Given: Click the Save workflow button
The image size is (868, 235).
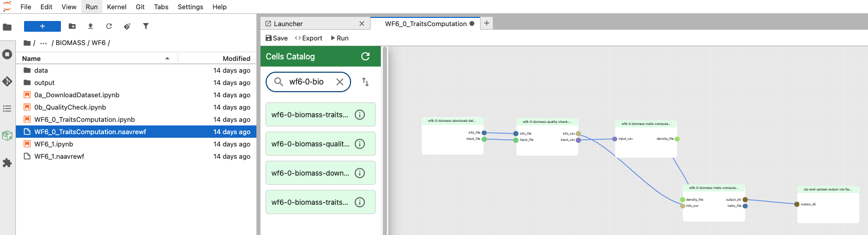Looking at the screenshot, I should [276, 38].
